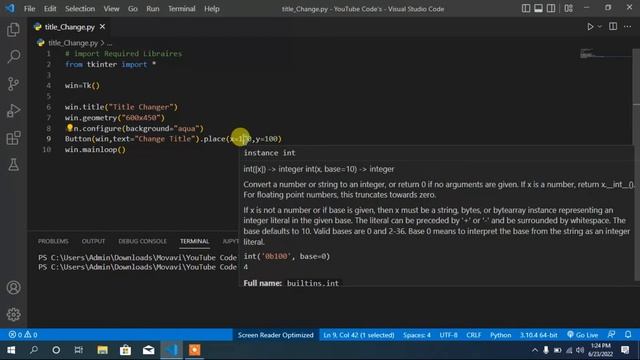Screen dimensions: 640x360
Task: Click the hover tooltip scrollbar
Action: [x=637, y=214]
